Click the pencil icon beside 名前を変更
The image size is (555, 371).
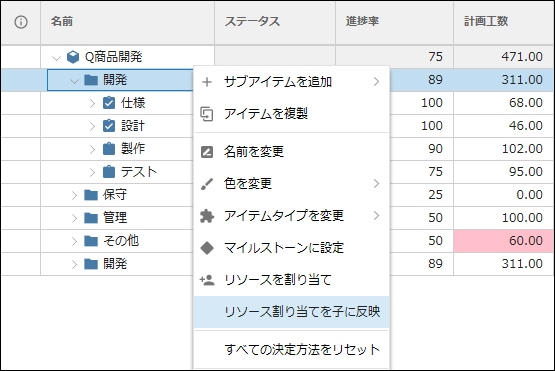207,152
